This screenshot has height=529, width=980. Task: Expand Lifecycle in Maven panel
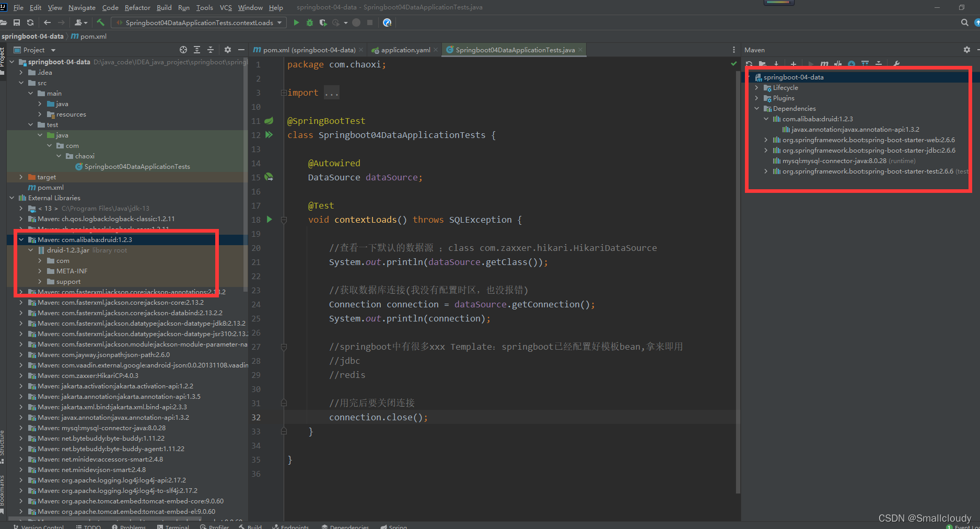click(x=756, y=88)
